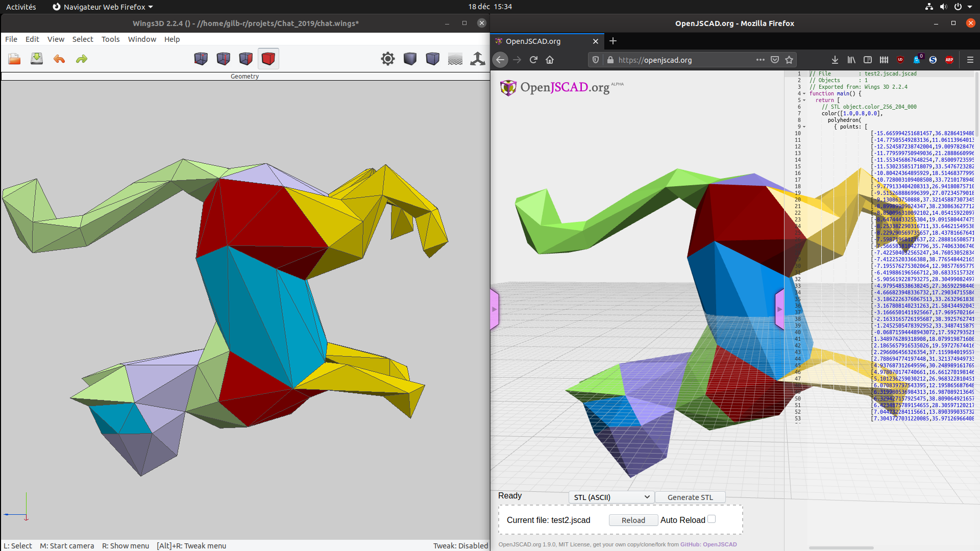Toggle axes display icon

[x=478, y=59]
